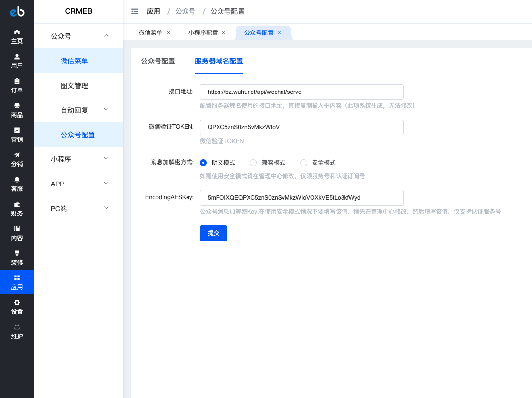532x398 pixels.
Task: Switch to the 公众号配置 inner tab
Action: pyautogui.click(x=158, y=61)
